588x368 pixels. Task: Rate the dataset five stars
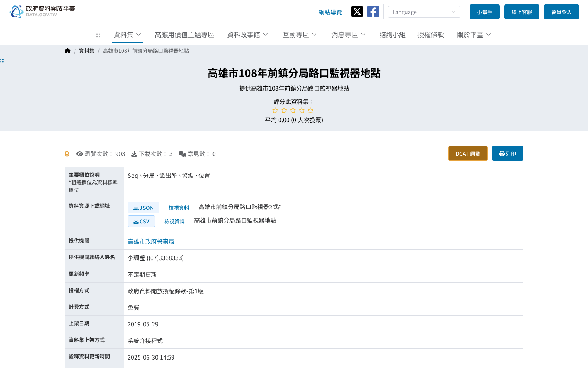click(x=311, y=110)
